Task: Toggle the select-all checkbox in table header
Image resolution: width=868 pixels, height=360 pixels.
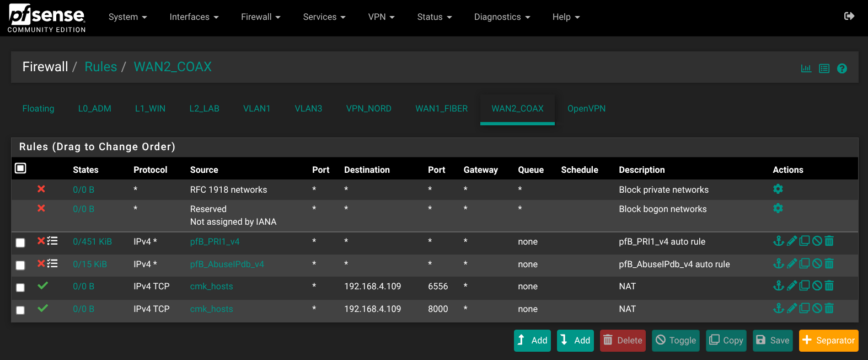Action: (20, 168)
